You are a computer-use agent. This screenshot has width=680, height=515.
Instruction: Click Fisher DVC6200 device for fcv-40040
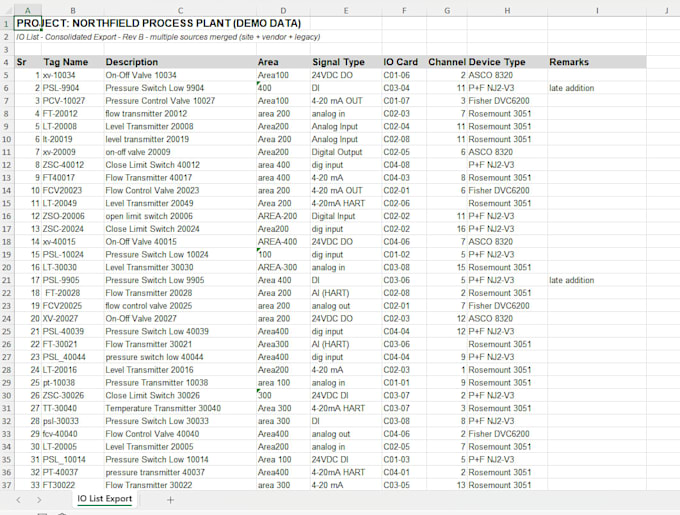click(x=507, y=434)
